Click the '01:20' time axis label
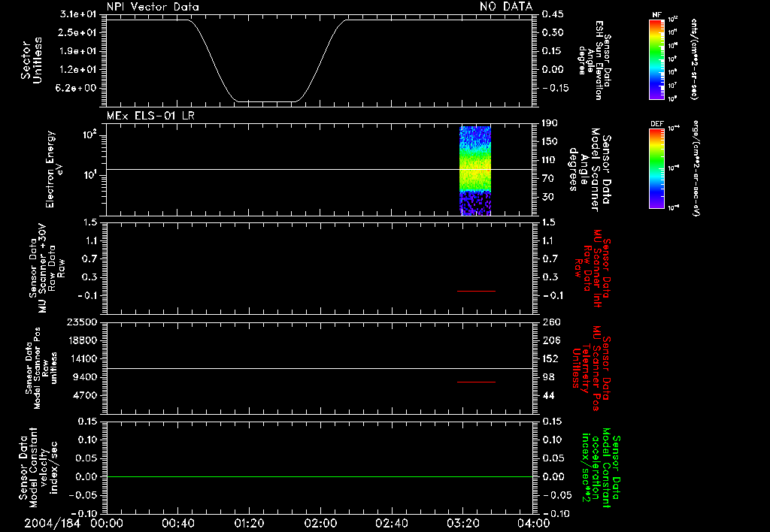Viewport: 770px width, 532px height. [x=249, y=523]
